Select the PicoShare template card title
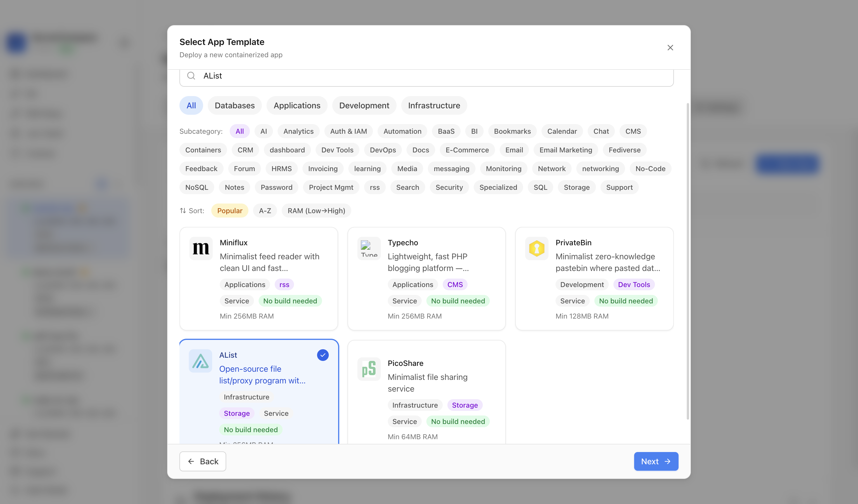 pos(406,363)
